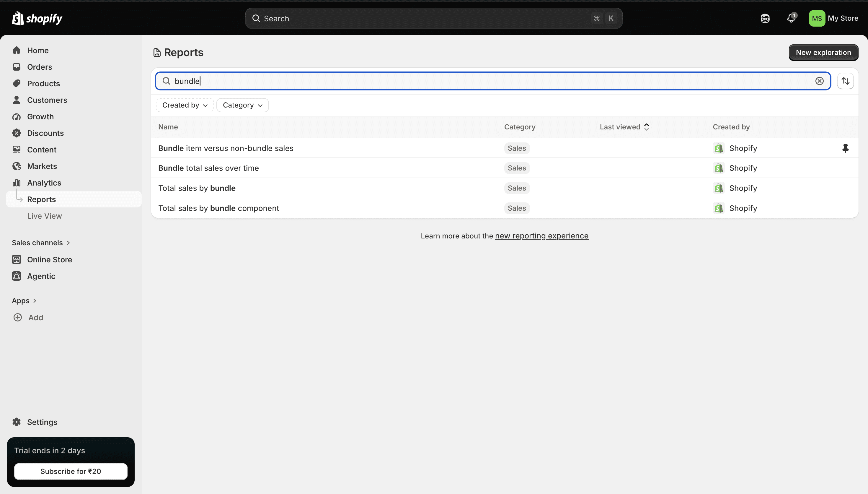Open Total sales by bundle component
Viewport: 868px width, 494px height.
(218, 208)
